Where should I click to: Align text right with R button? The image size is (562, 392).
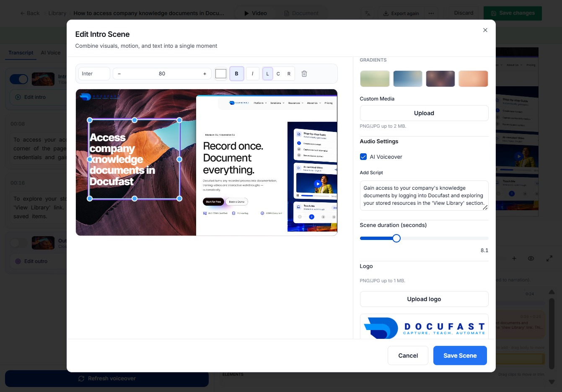289,74
